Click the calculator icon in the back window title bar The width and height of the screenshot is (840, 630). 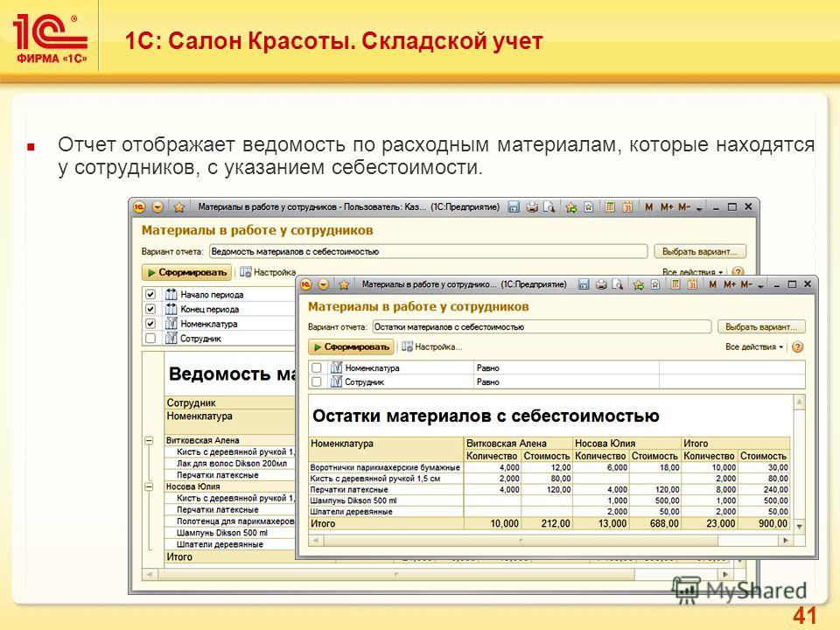[x=609, y=206]
